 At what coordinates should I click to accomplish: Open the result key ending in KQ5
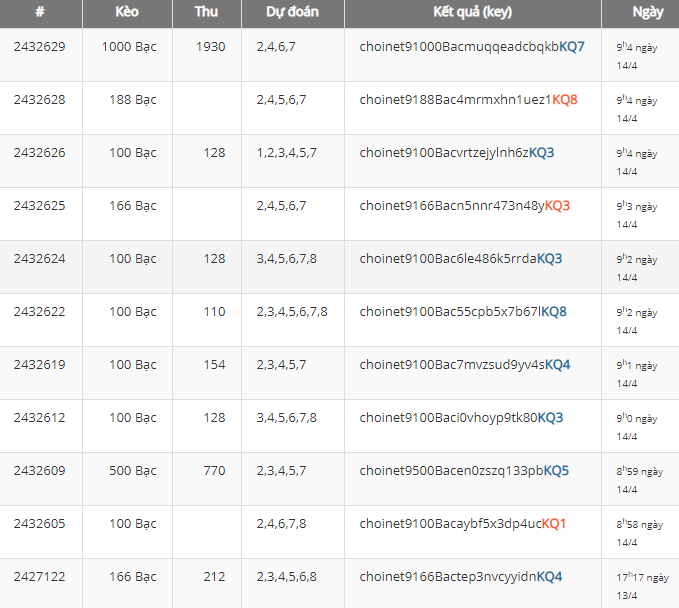pos(464,471)
